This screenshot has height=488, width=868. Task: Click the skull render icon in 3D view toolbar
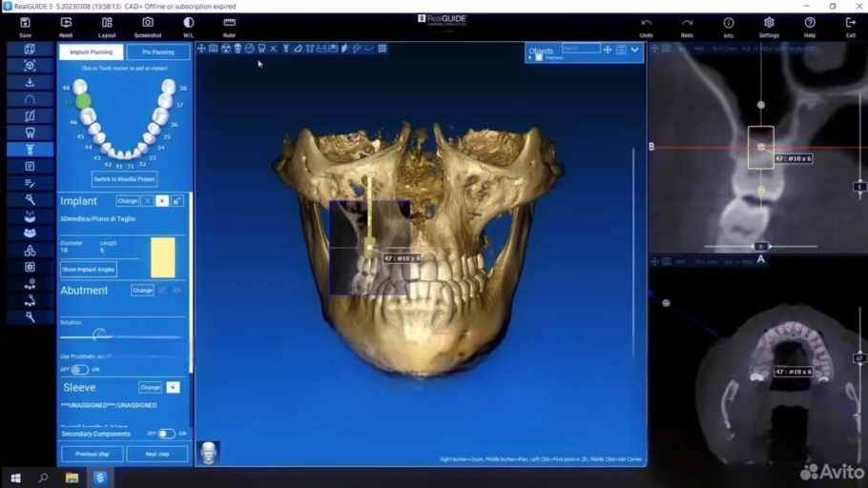coord(238,49)
